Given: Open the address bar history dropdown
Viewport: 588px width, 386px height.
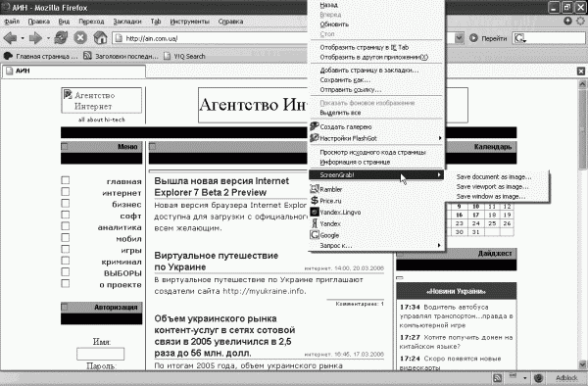Looking at the screenshot, I should pos(459,38).
